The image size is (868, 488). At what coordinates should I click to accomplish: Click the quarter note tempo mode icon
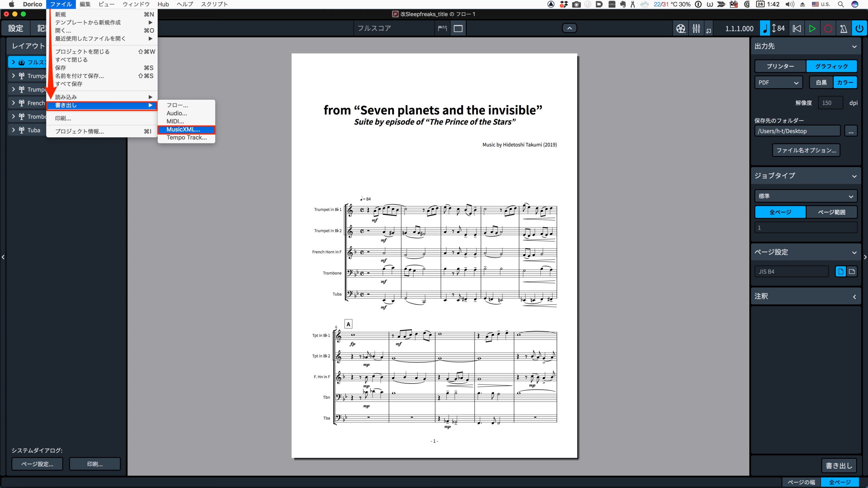[765, 28]
